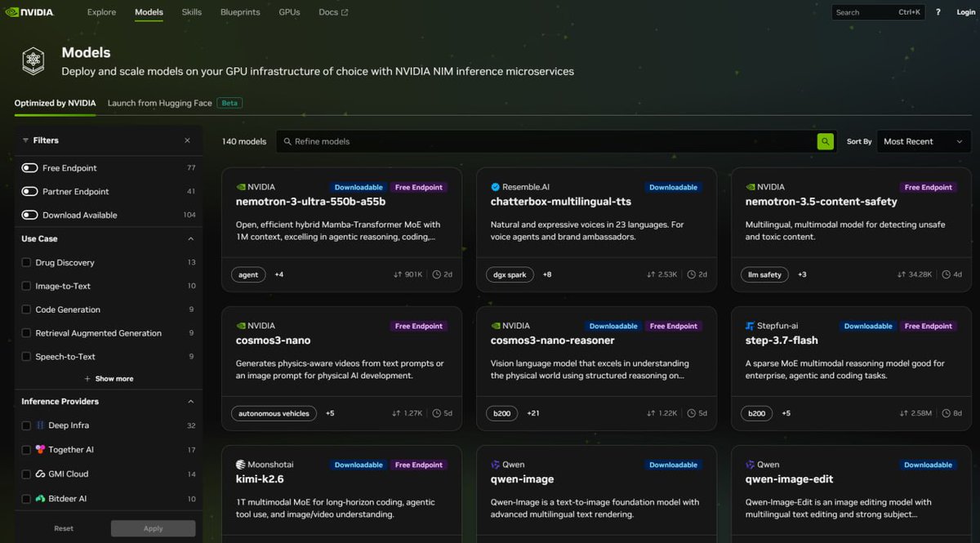Expand +3 tags on nemotron-3.5-content-safety card
This screenshot has width=980, height=543.
point(802,274)
